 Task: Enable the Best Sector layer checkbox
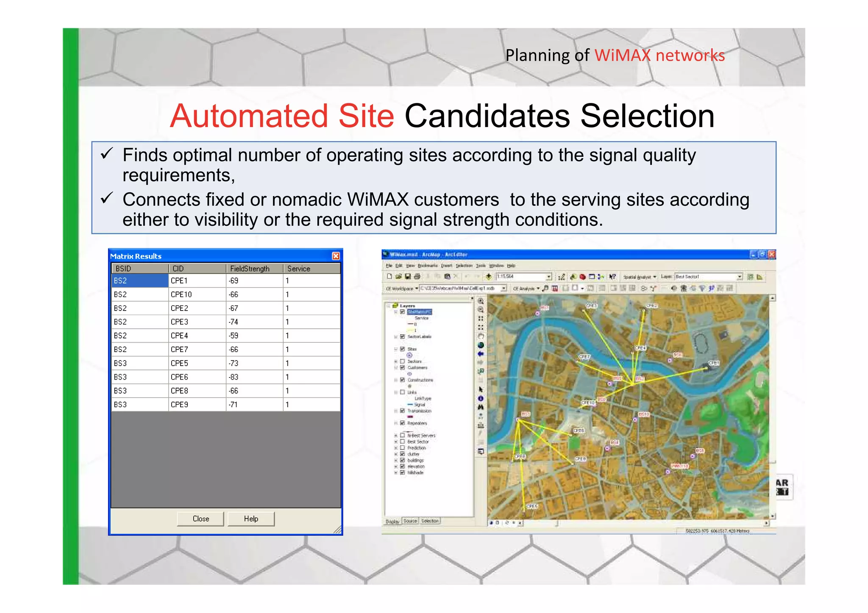click(x=403, y=441)
